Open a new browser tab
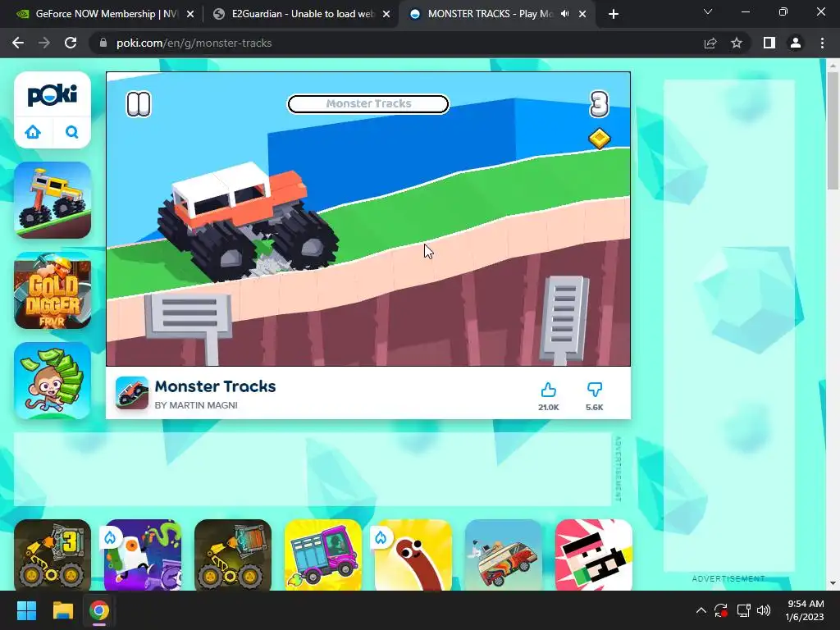The height and width of the screenshot is (630, 840). pos(614,15)
